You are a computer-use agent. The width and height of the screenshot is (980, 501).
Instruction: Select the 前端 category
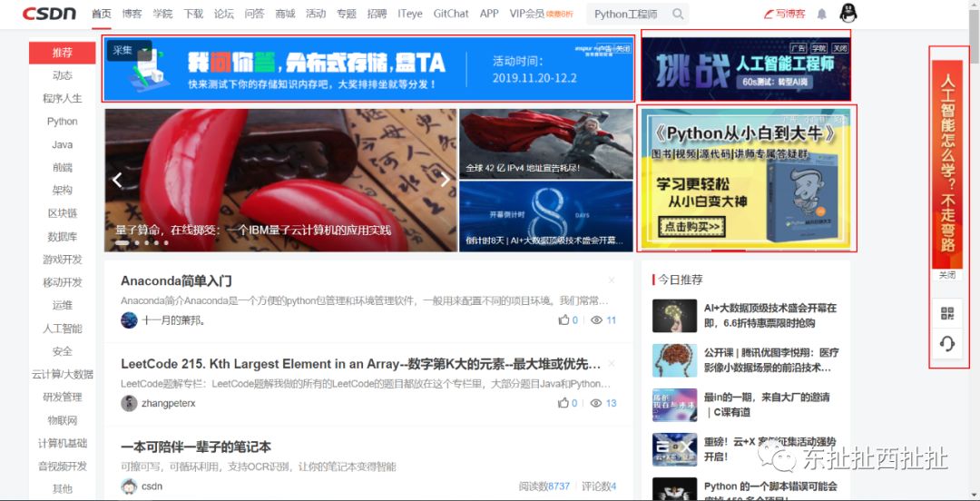click(62, 168)
